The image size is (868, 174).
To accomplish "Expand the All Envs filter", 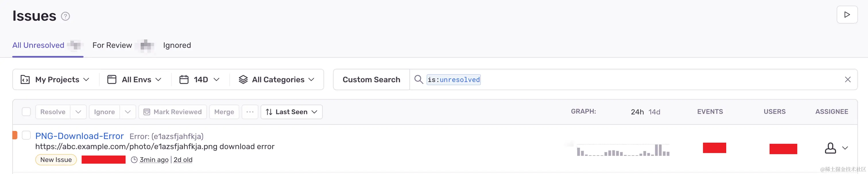I will pos(134,80).
